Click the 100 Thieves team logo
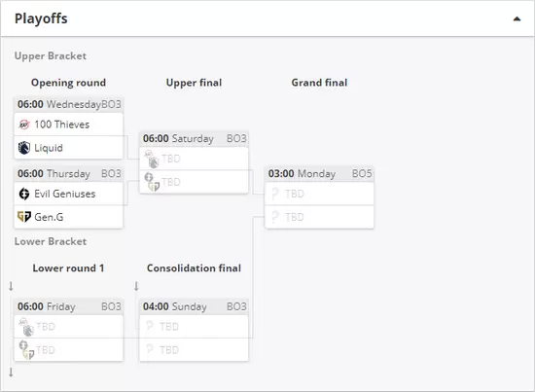 pos(24,125)
